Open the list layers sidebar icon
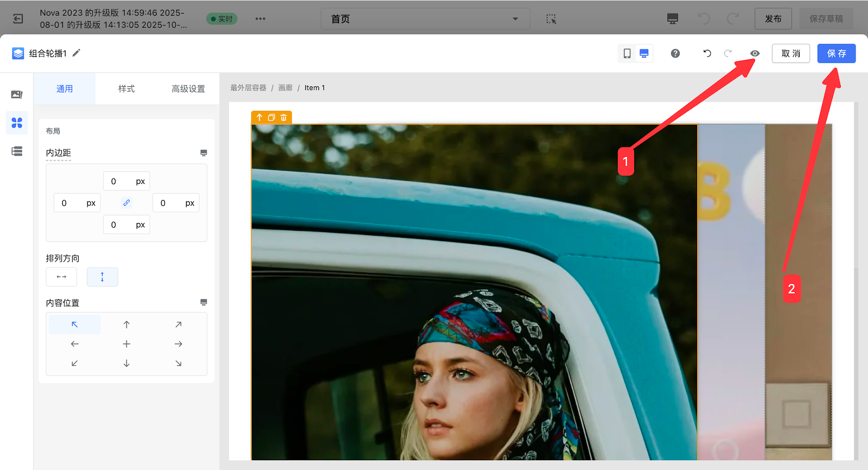Screen dimensions: 868x470 coord(17,151)
